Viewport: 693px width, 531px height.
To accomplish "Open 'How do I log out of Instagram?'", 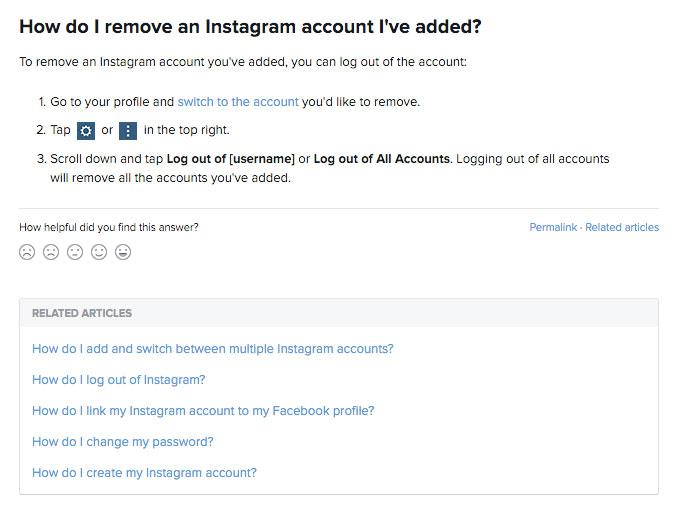I will pyautogui.click(x=118, y=380).
